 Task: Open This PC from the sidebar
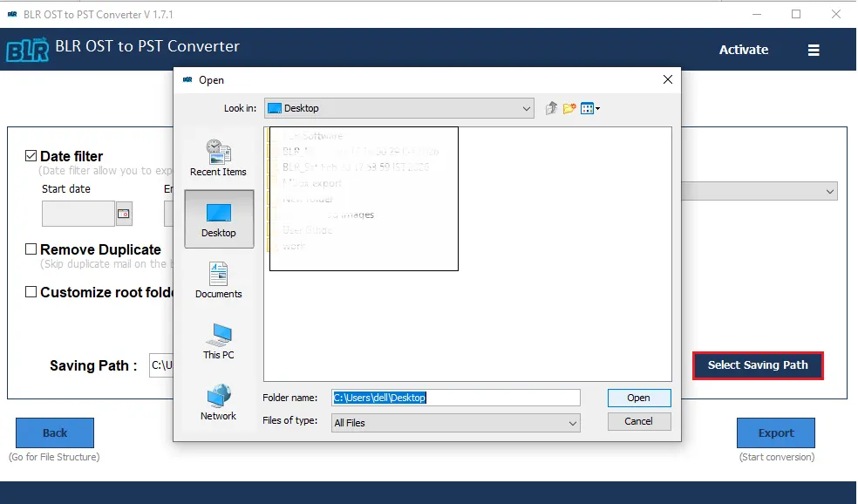[218, 341]
